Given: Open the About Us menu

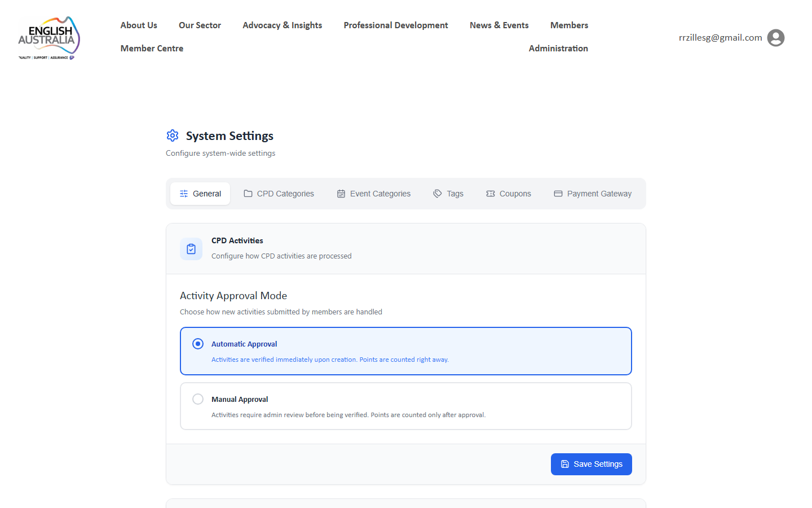Looking at the screenshot, I should (139, 25).
